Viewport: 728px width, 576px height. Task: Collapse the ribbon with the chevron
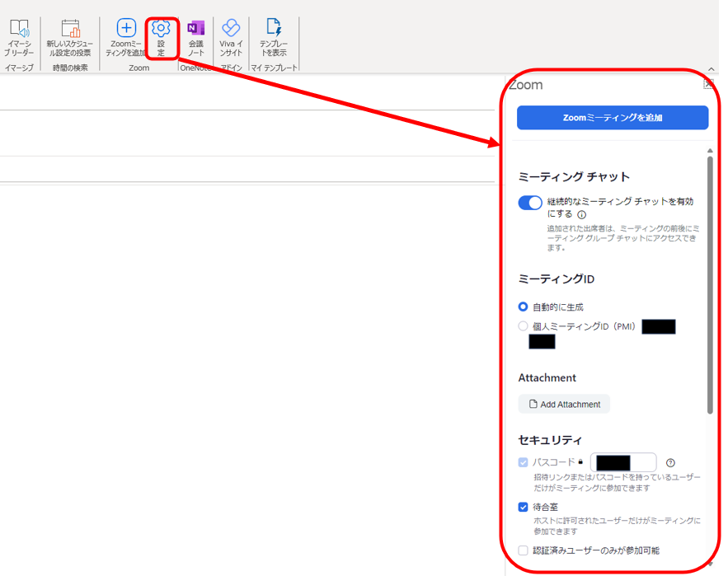[711, 68]
